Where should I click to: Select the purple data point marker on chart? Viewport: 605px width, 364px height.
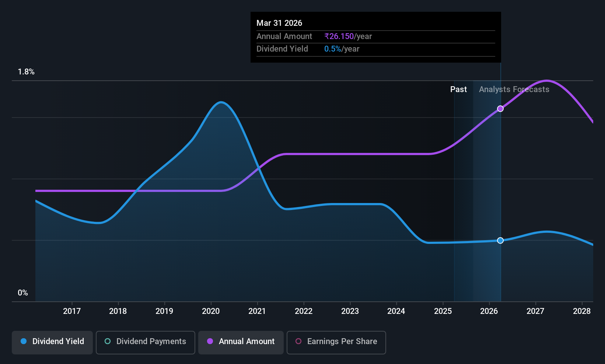point(500,109)
